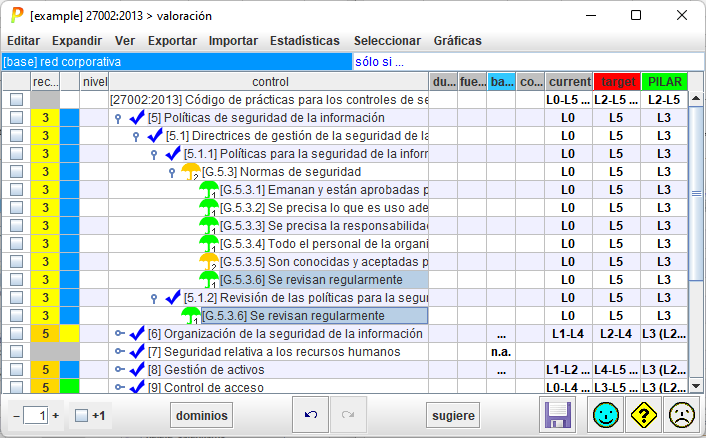Screen dimensions: 706x438
Task: Open the yellow question mark help icon
Action: [x=643, y=415]
